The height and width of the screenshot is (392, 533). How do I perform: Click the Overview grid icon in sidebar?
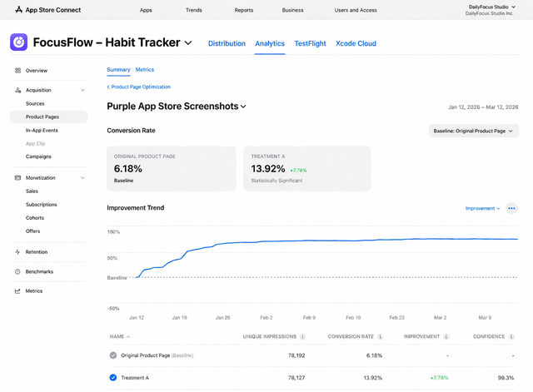pyautogui.click(x=17, y=71)
